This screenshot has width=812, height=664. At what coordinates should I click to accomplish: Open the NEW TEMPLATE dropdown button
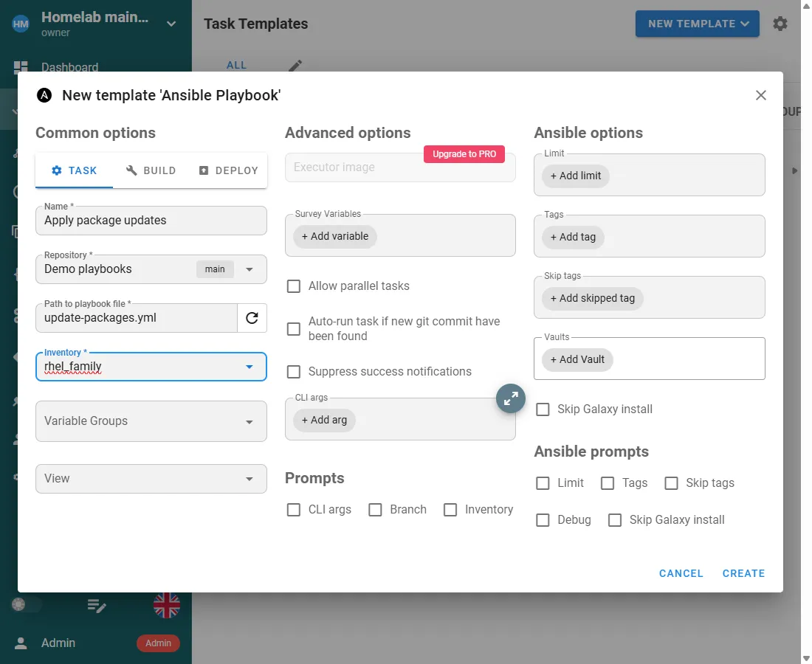697,24
